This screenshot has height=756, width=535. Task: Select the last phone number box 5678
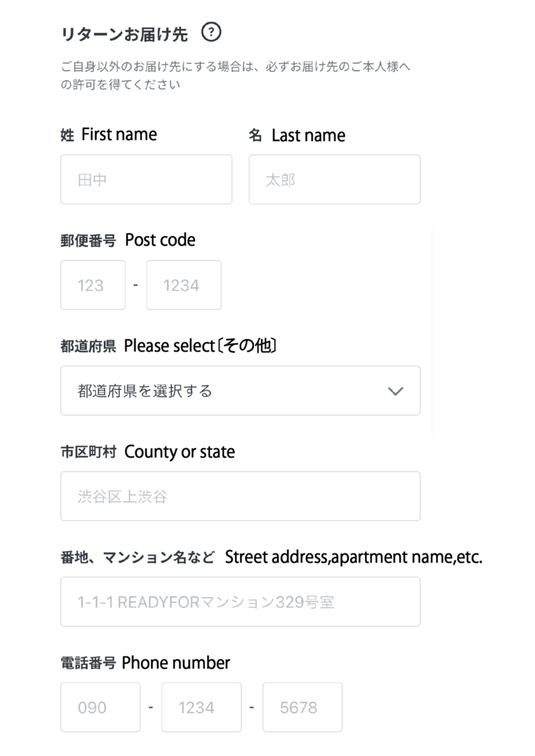[302, 707]
